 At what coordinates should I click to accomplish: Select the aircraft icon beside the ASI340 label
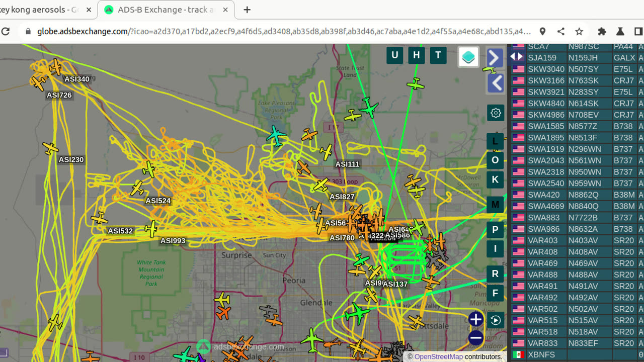click(55, 67)
